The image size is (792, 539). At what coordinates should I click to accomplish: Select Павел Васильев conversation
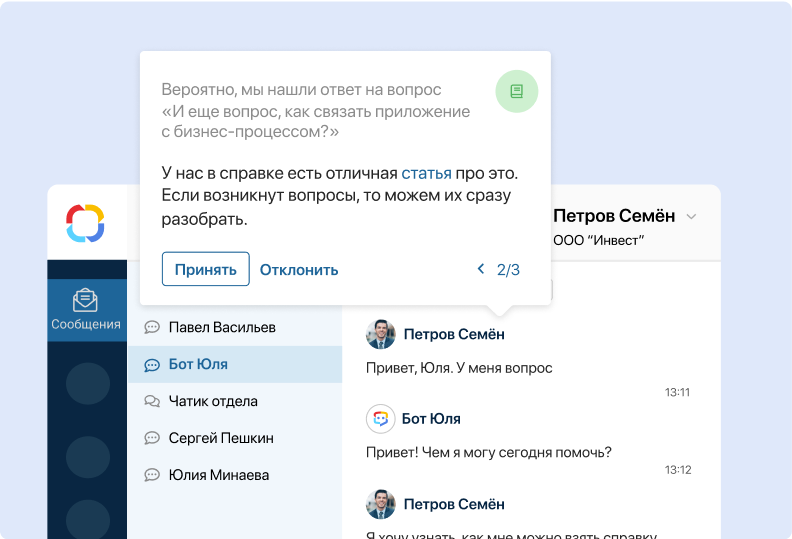click(222, 327)
